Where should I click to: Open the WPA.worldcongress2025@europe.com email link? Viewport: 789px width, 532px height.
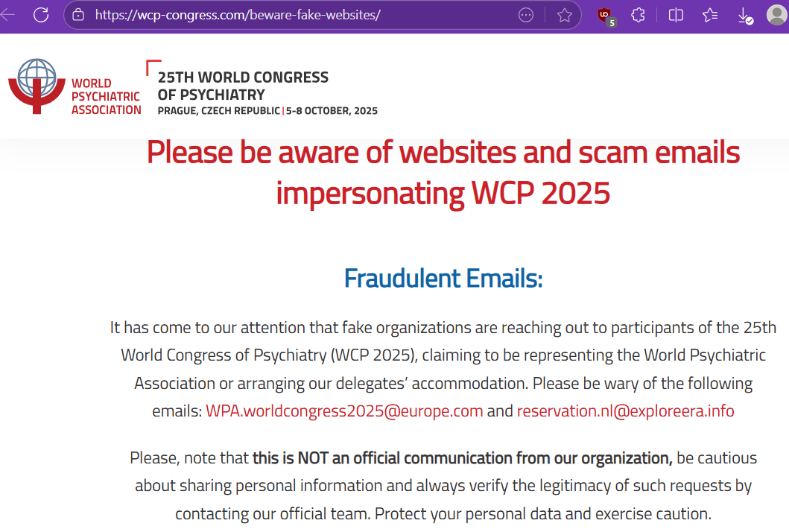(344, 411)
